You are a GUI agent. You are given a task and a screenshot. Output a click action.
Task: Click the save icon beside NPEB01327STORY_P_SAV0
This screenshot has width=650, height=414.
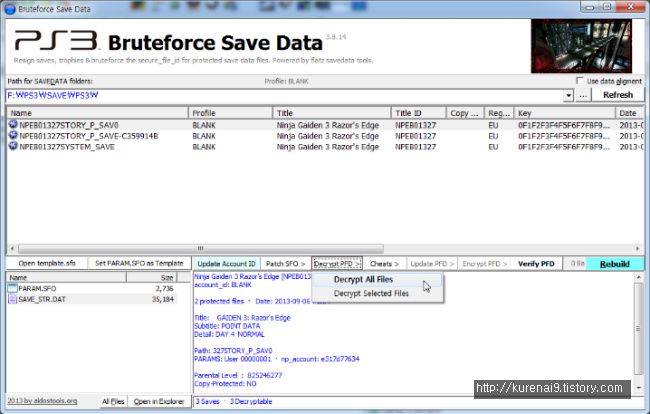(13, 124)
